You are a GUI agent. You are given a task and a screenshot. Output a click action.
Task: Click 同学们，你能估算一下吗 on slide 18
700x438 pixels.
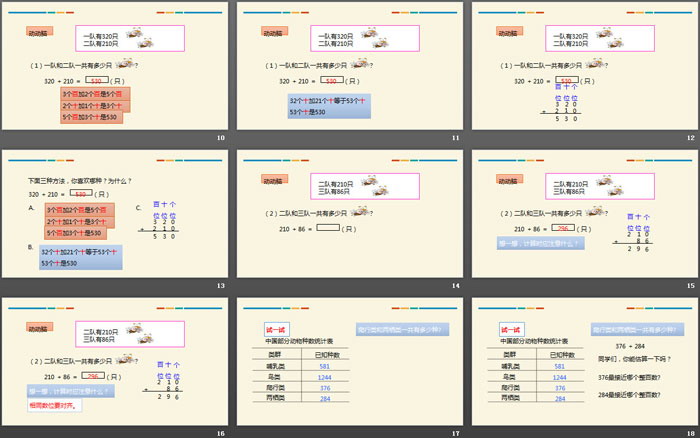point(634,359)
